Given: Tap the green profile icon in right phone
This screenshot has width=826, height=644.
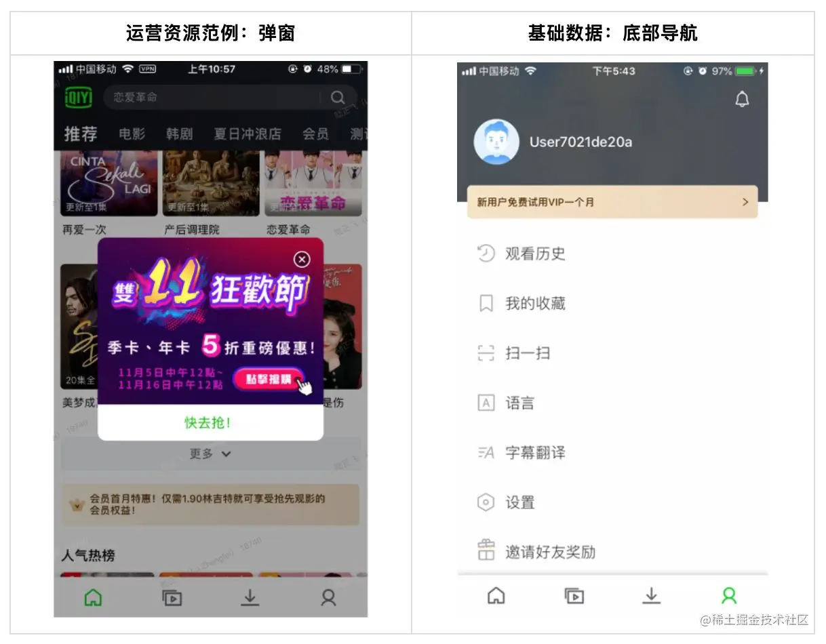Looking at the screenshot, I should (x=729, y=596).
